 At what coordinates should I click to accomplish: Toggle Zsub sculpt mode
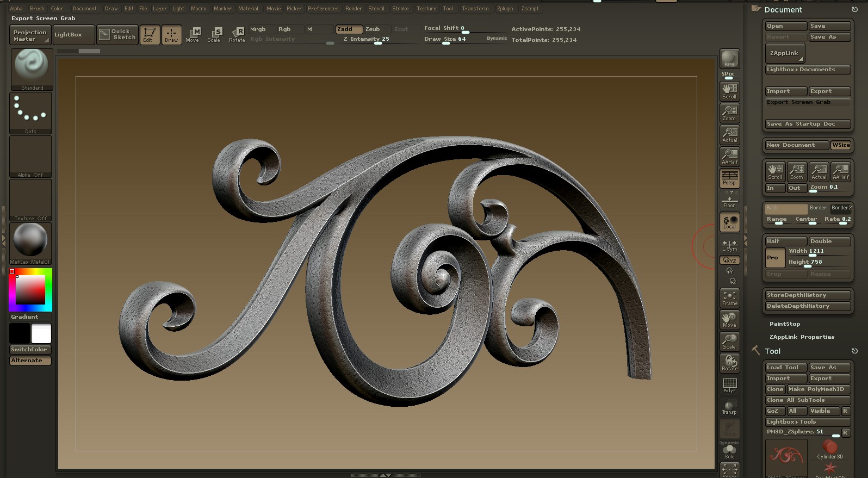tap(373, 29)
